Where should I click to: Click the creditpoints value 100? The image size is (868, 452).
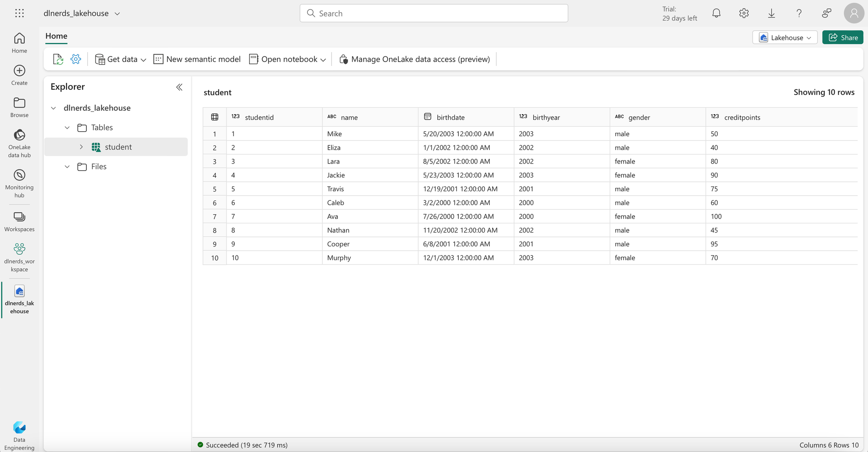782,216
